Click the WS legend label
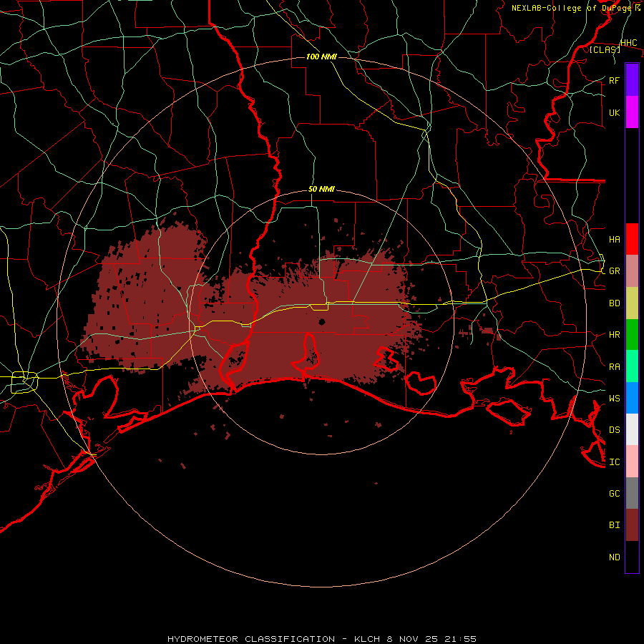 point(615,398)
